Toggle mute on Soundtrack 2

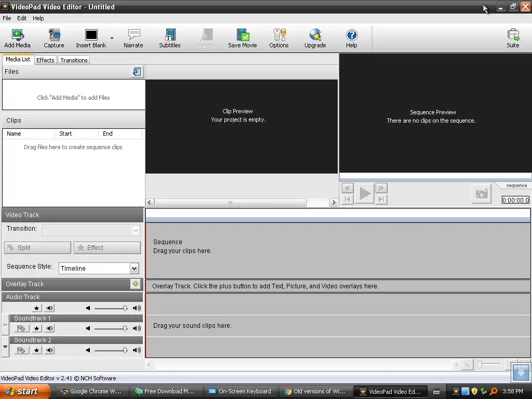pos(50,350)
